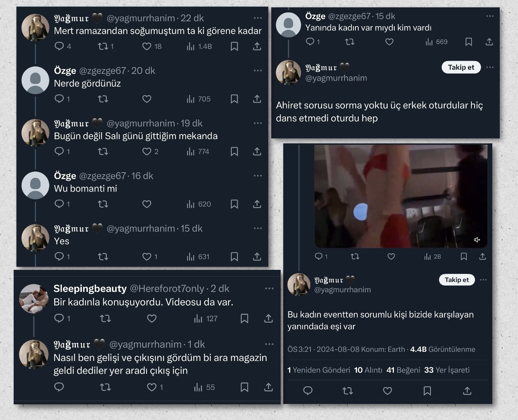Open more options on 'Yanında kadın var mıydı' tweet
The height and width of the screenshot is (420, 518).
pos(490,16)
